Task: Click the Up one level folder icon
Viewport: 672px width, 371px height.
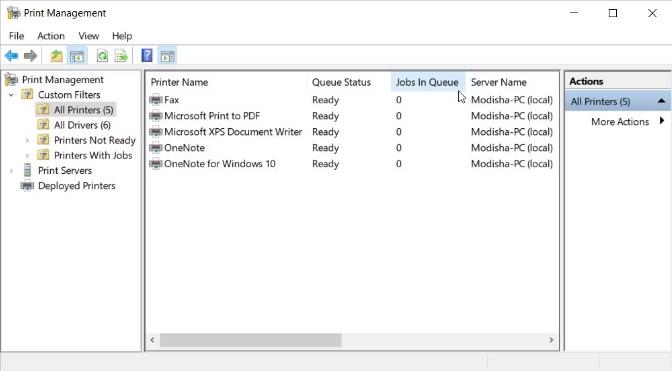Action: point(57,56)
